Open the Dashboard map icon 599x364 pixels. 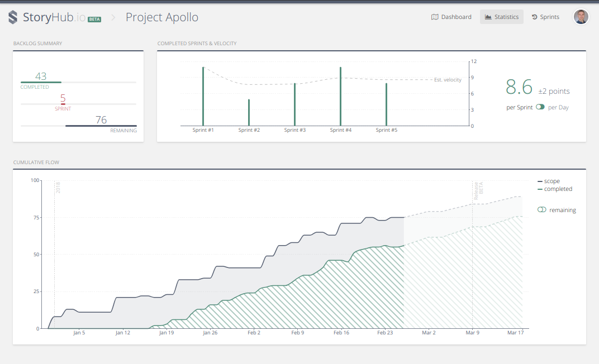pos(435,17)
